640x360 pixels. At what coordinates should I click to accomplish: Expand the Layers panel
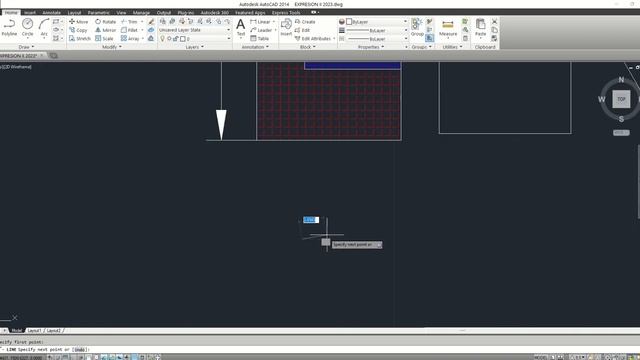point(195,47)
